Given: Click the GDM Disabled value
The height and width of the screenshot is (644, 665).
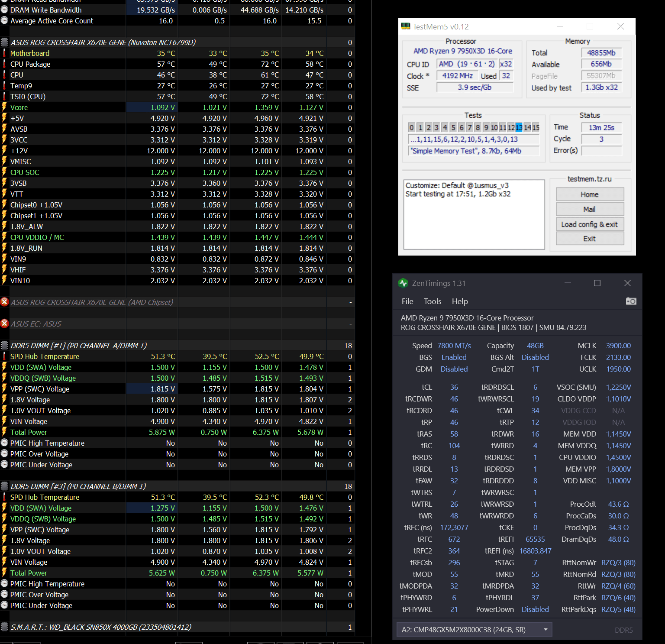Looking at the screenshot, I should (454, 369).
